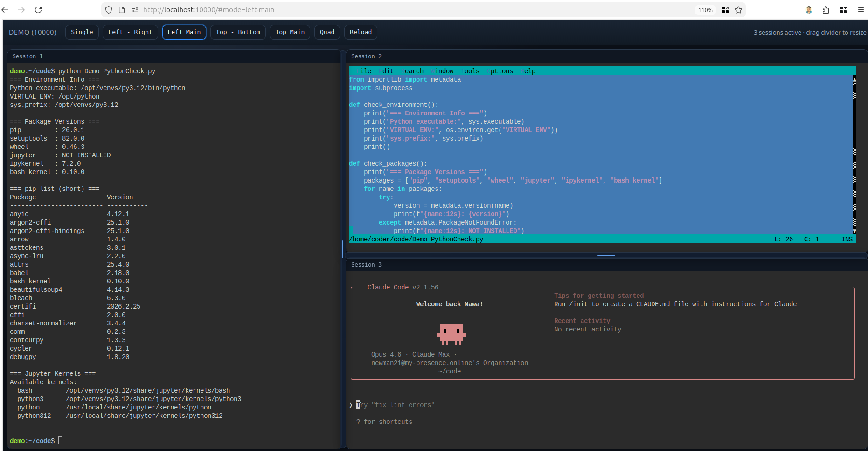
Task: Click the 'VIRTUAL_ENV: /opt/python' line
Action: pos(55,96)
